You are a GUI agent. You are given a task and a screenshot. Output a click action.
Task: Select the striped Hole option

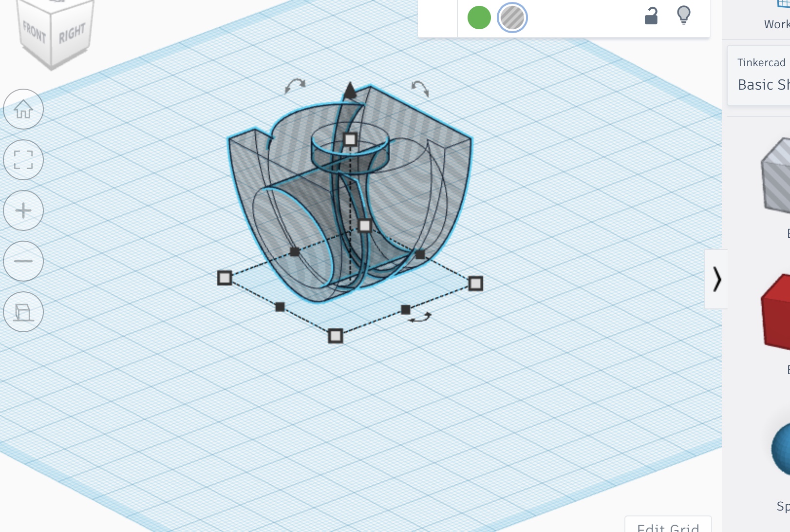[512, 18]
